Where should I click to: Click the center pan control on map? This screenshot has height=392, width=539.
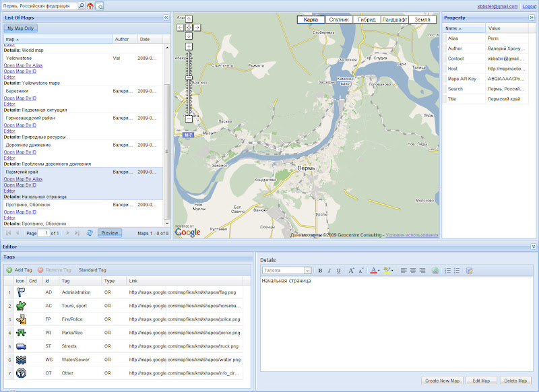coord(189,28)
